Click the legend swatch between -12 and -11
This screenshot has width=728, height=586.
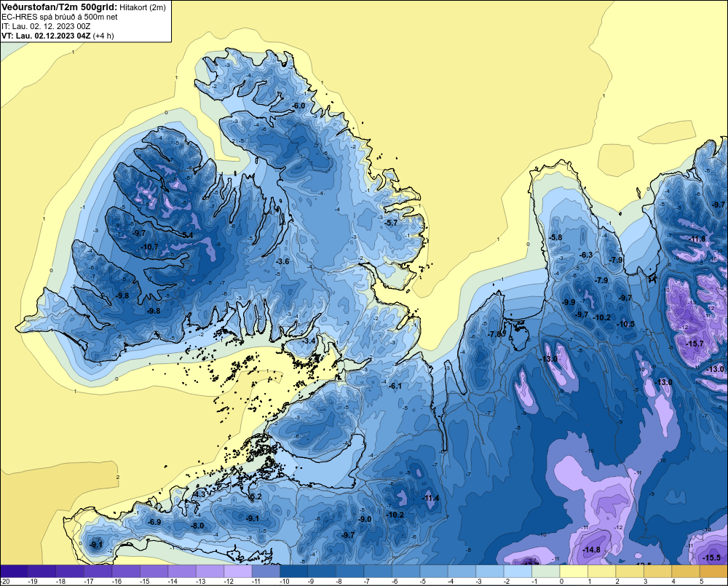(x=238, y=571)
